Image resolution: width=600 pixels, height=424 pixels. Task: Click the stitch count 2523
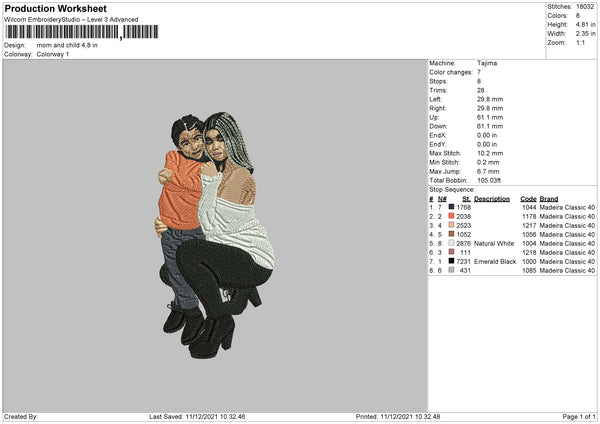click(x=463, y=225)
